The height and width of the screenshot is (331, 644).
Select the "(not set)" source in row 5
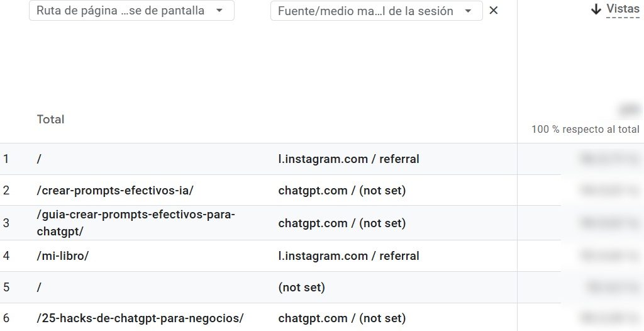pyautogui.click(x=301, y=288)
